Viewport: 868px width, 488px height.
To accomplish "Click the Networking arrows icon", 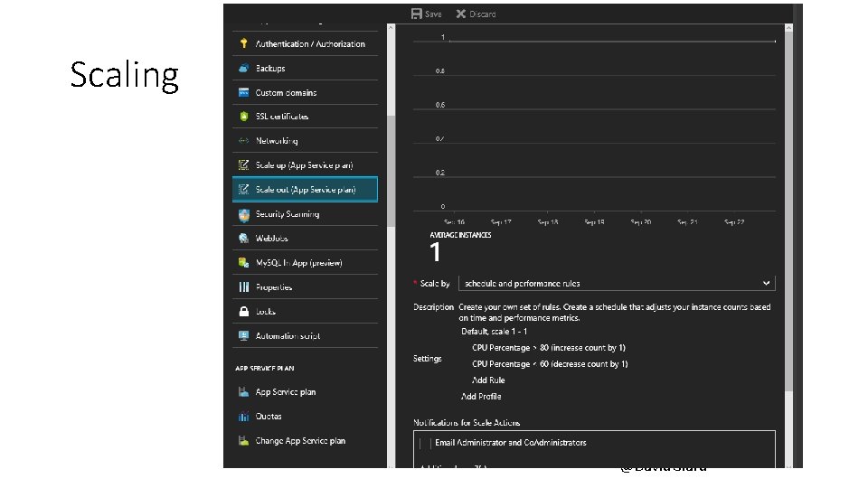I will (243, 141).
